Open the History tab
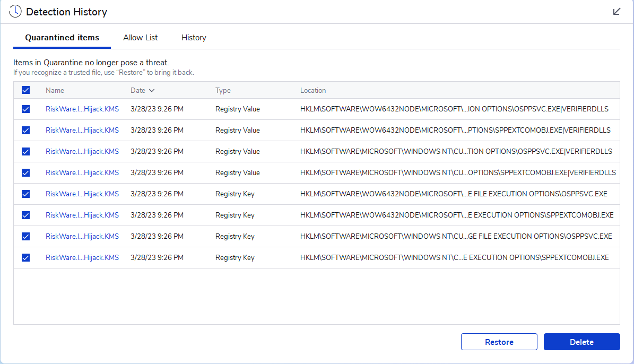Screen dimensions: 634x364 click(x=194, y=38)
